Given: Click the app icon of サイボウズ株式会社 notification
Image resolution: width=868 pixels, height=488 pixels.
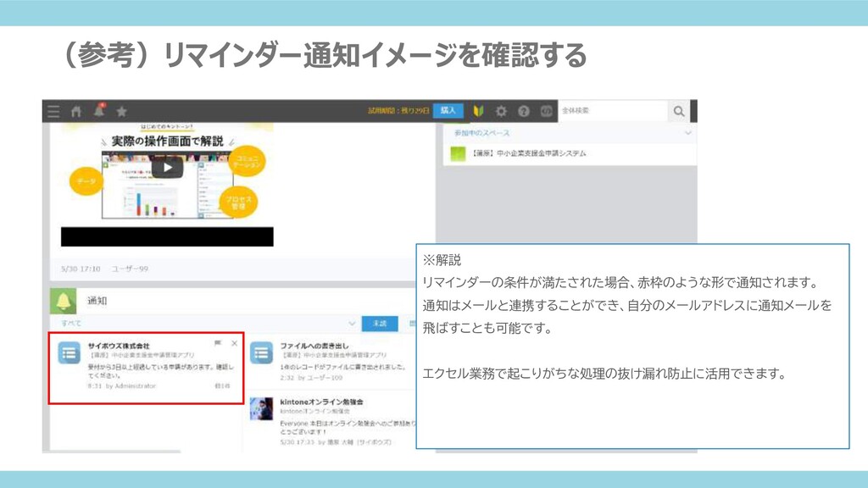Looking at the screenshot, I should pyautogui.click(x=70, y=353).
